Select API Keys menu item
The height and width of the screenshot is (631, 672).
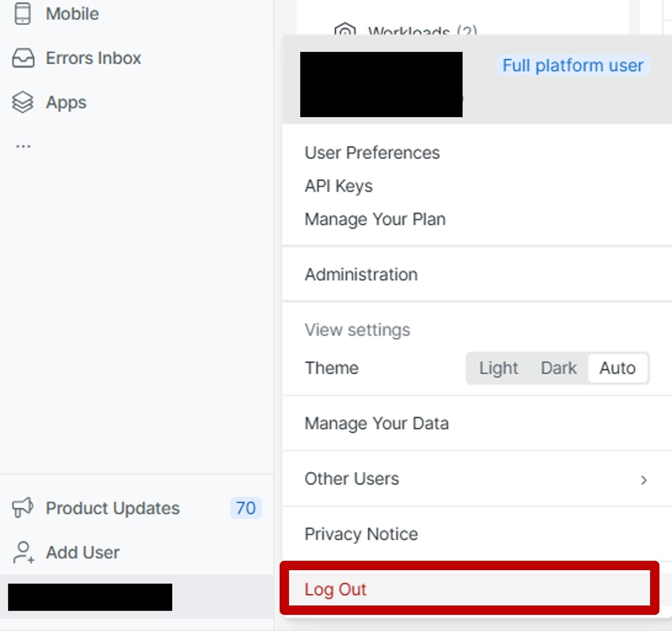pyautogui.click(x=339, y=186)
